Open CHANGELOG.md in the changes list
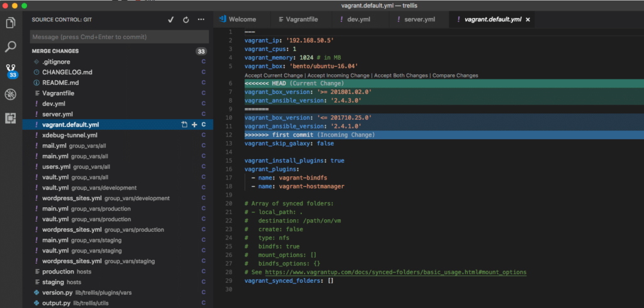Viewport: 644px width, 308px height. coord(118,72)
